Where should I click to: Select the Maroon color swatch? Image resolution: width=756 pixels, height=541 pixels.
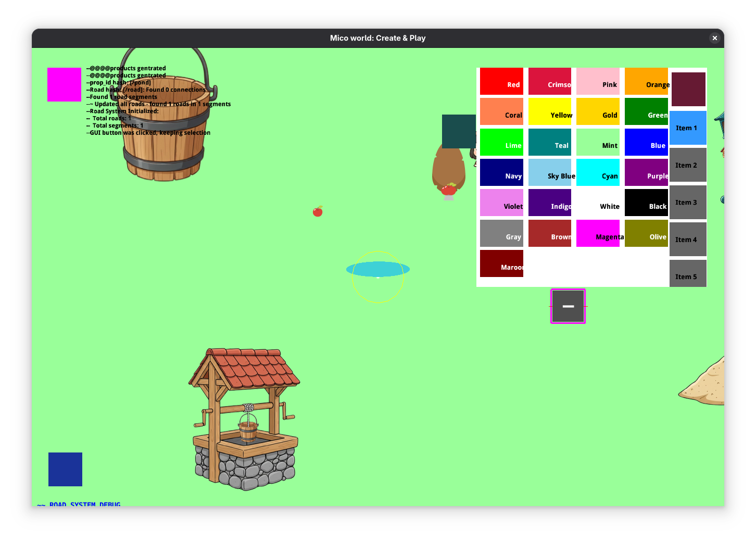[501, 263]
